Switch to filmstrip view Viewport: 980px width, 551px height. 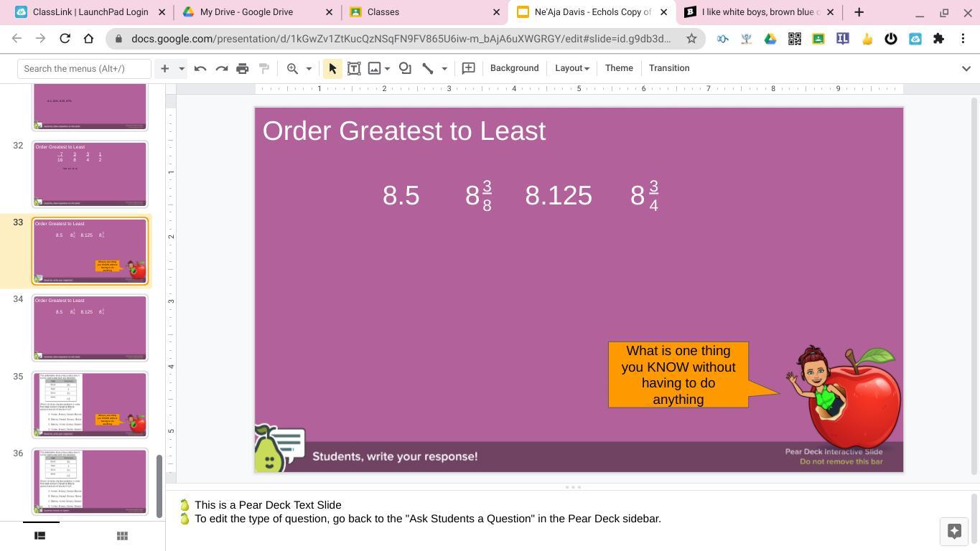click(40, 535)
